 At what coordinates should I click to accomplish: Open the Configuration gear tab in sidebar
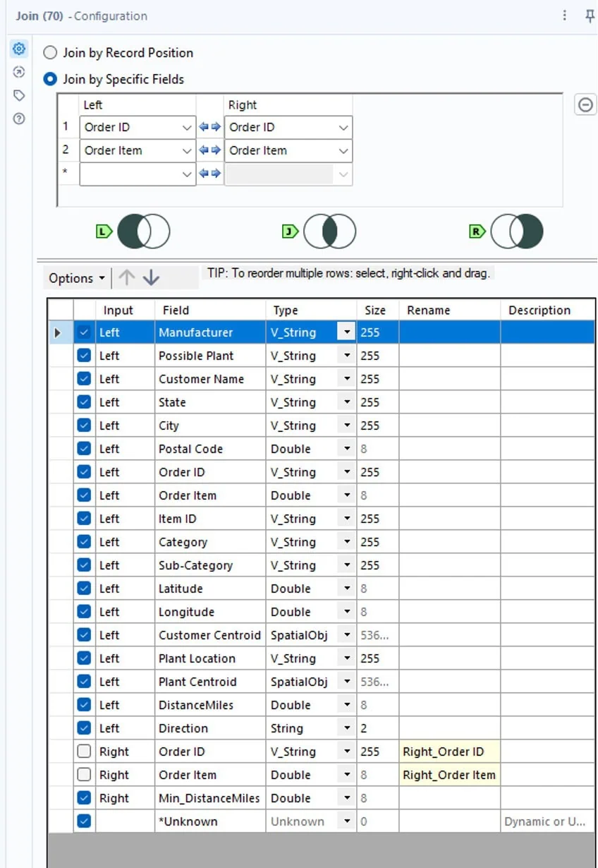[19, 49]
